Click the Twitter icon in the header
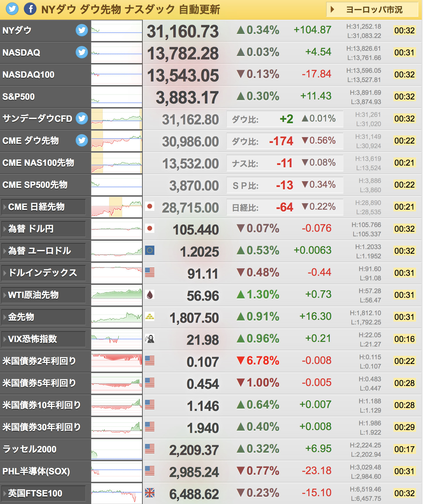423x504 pixels. pos(12,9)
